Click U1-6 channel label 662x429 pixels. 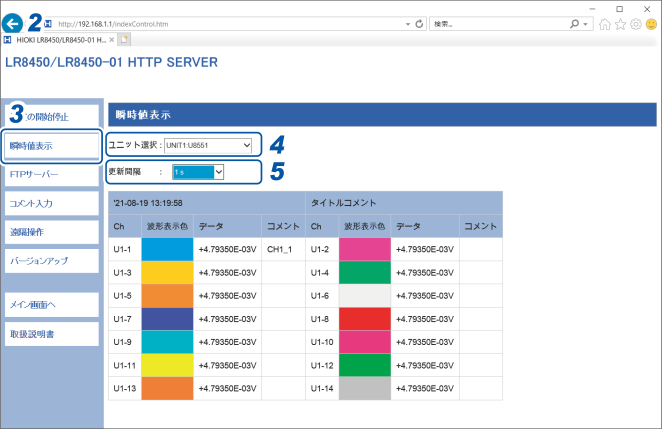(320, 296)
